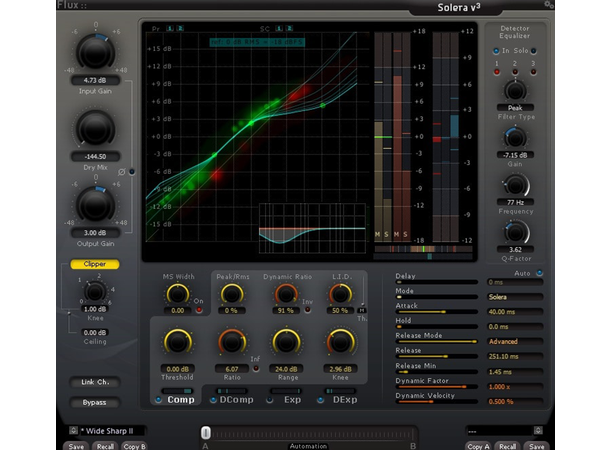
Task: Click the Q-Factor knob
Action: [515, 233]
